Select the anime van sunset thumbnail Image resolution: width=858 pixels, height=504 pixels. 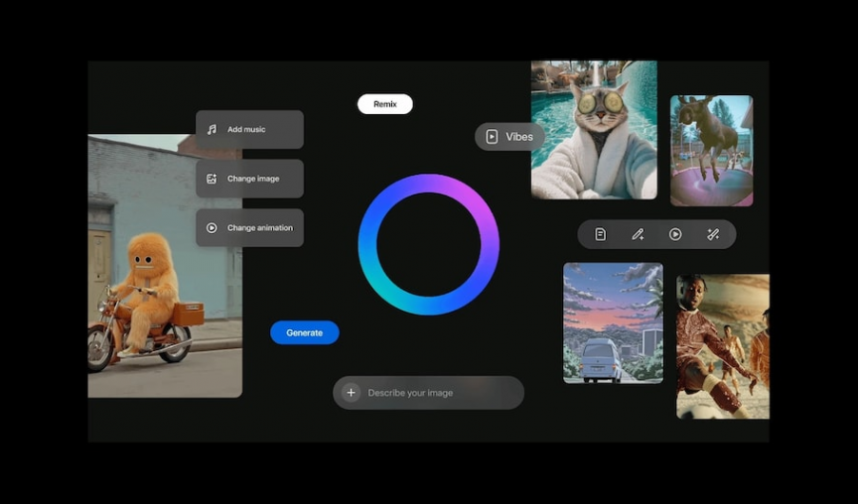click(613, 322)
